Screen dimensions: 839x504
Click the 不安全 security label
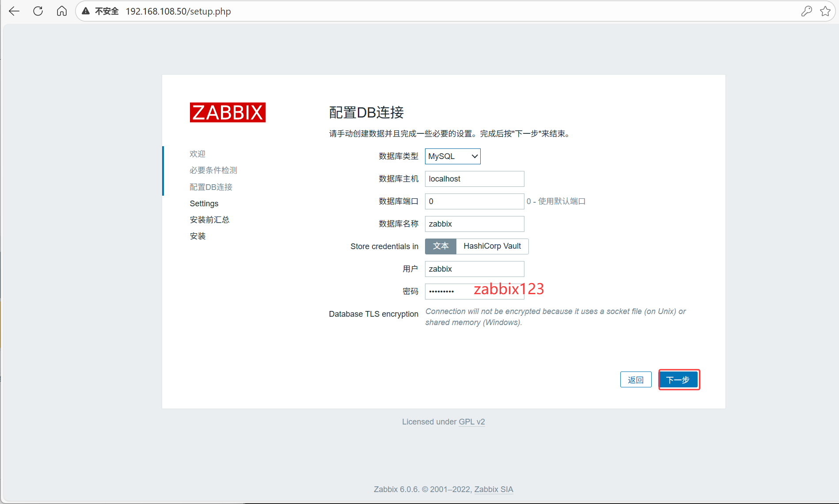click(x=107, y=11)
